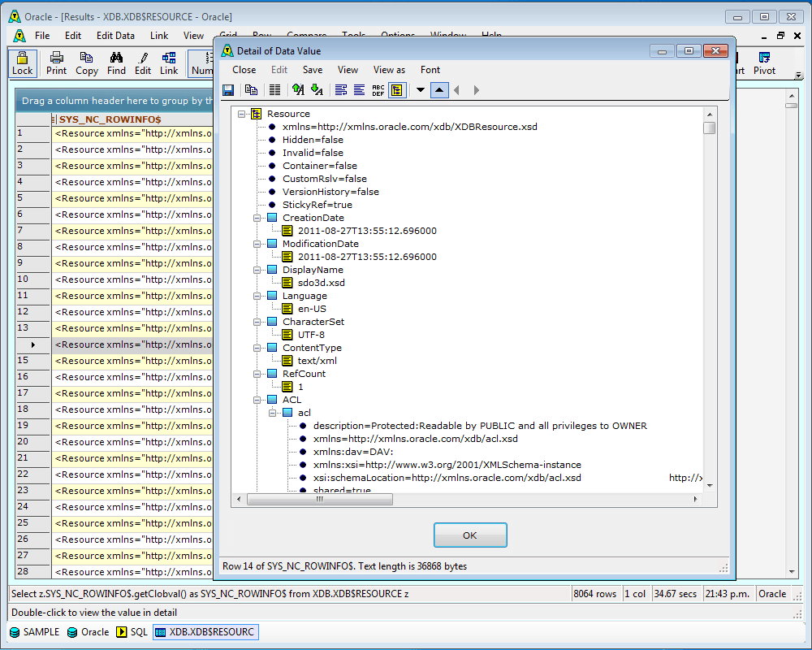Click the SYS_NC_ROWINFO$ column header
This screenshot has width=812, height=650.
point(132,119)
